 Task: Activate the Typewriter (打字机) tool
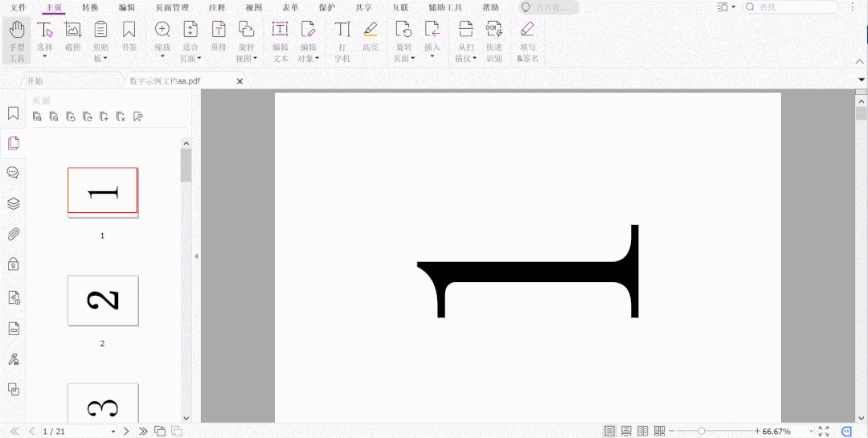point(342,41)
